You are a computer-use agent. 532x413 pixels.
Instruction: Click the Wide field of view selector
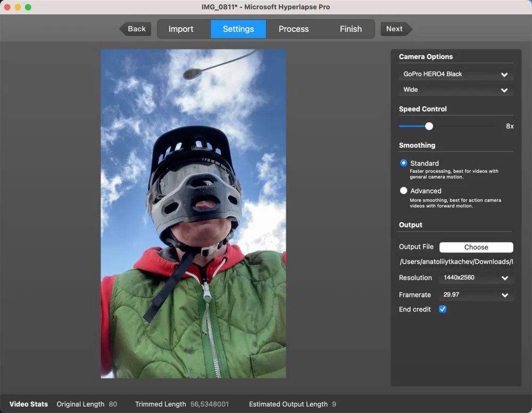pos(455,90)
